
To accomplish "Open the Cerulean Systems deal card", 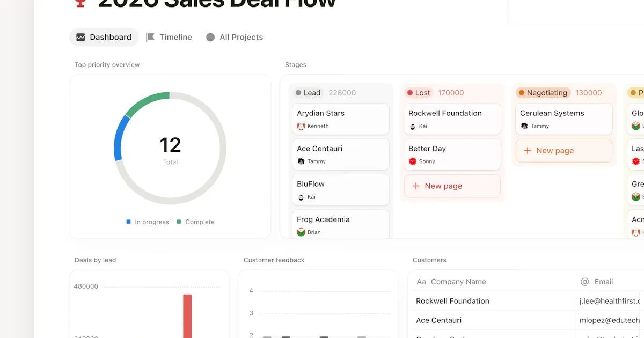I will [x=564, y=119].
